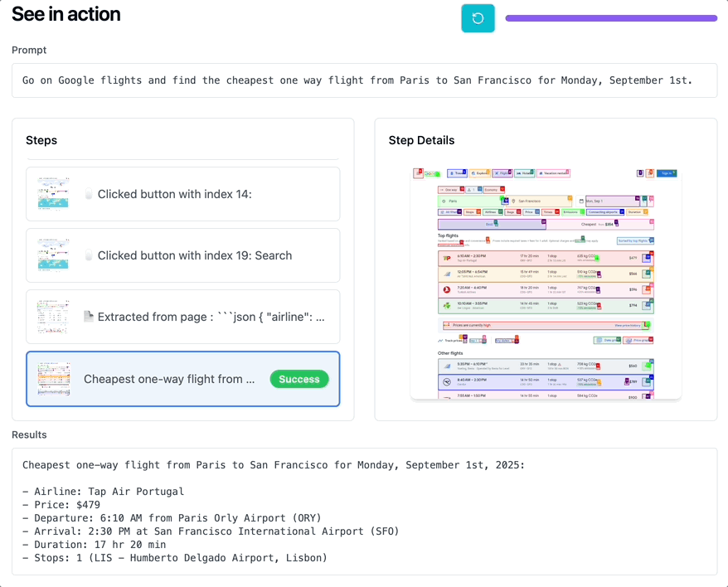The height and width of the screenshot is (587, 728).
Task: Open the 'Stops' filter dropdown
Action: 472,212
